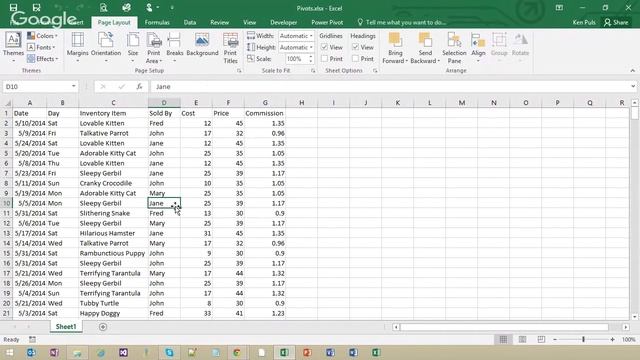This screenshot has width=640, height=360.
Task: Select column G header
Action: pyautogui.click(x=265, y=103)
